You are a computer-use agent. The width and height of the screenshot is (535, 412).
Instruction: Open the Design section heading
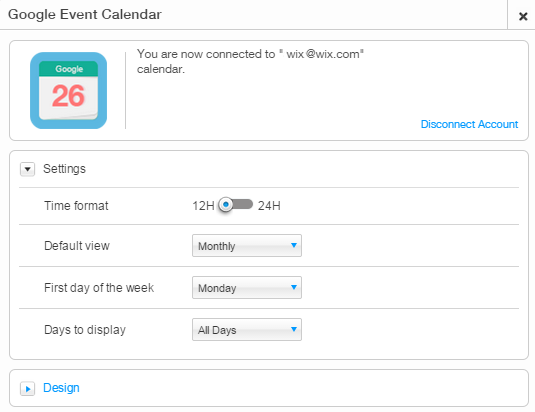click(61, 388)
